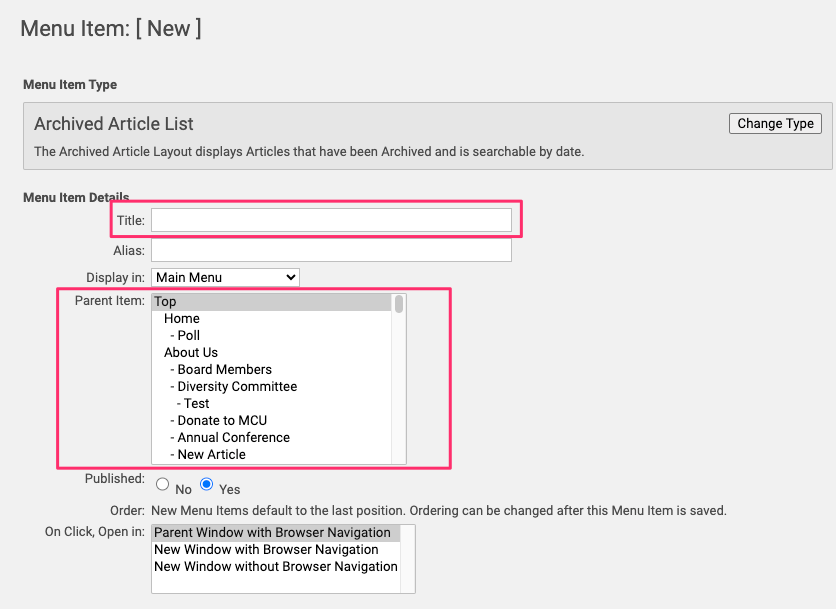836x609 pixels.
Task: Select About Us as parent item
Action: 191,353
